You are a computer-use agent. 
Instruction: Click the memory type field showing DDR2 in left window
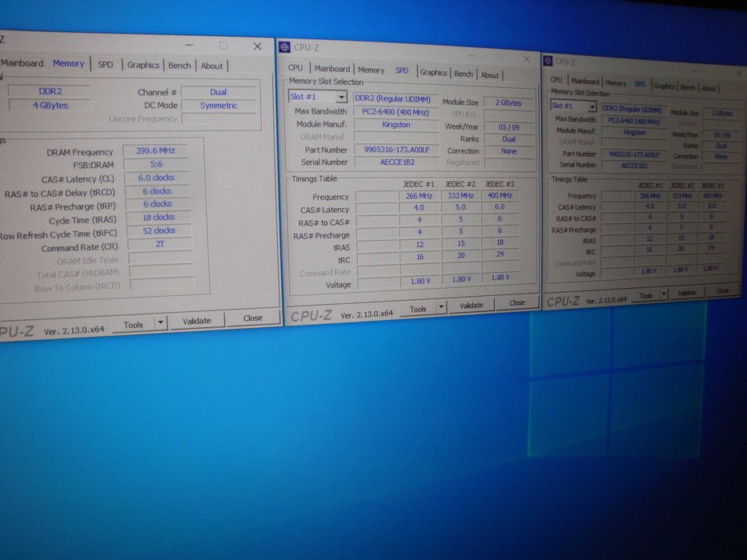point(50,91)
